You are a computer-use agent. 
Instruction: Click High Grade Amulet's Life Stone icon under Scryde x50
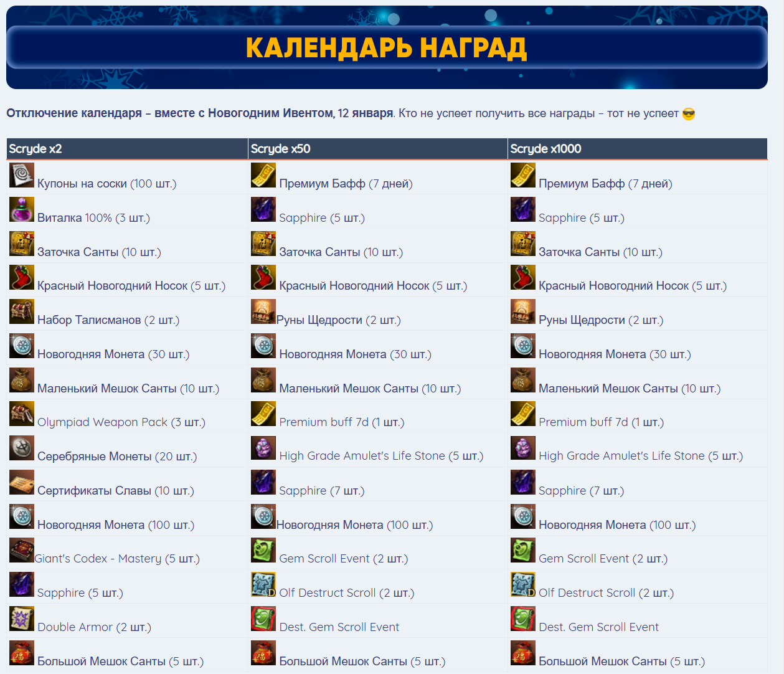pyautogui.click(x=263, y=448)
